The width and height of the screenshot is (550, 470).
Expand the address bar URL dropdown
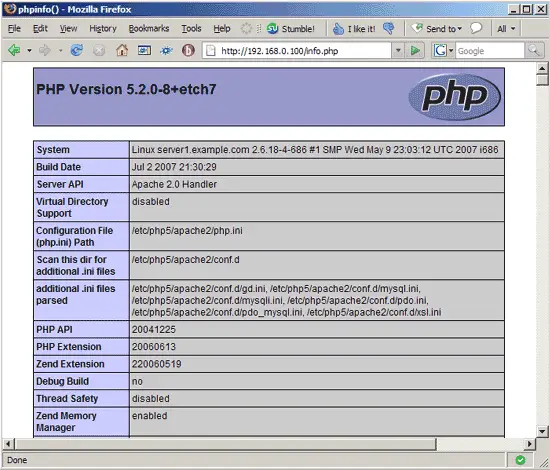(x=398, y=51)
